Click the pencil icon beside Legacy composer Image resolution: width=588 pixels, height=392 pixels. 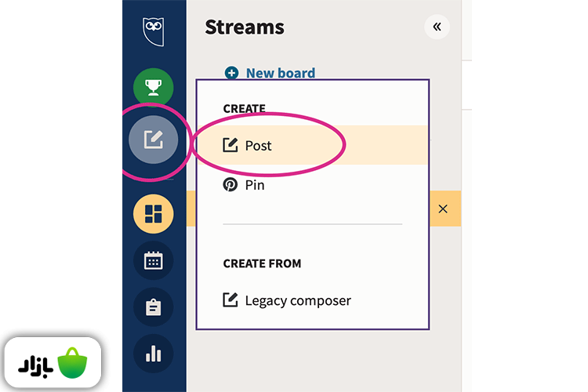[230, 300]
